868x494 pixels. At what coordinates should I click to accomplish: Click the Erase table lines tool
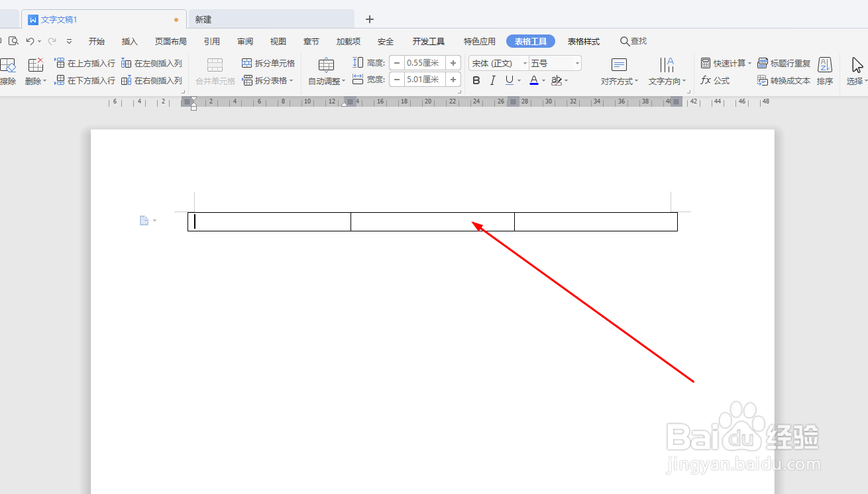coord(7,72)
